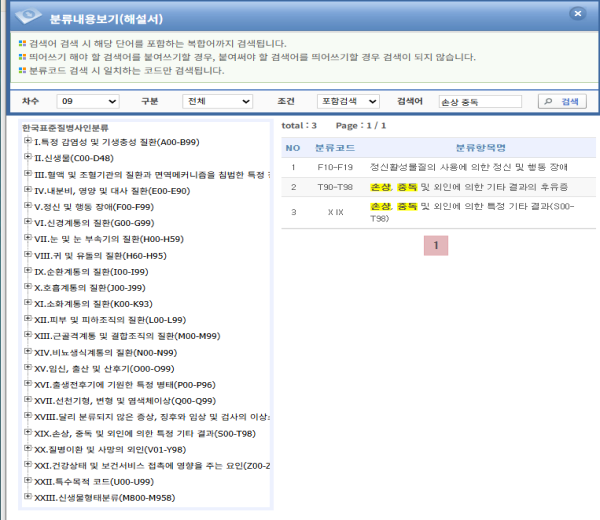The width and height of the screenshot is (600, 520).
Task: Click the dialog title disc icon
Action: tap(28, 16)
